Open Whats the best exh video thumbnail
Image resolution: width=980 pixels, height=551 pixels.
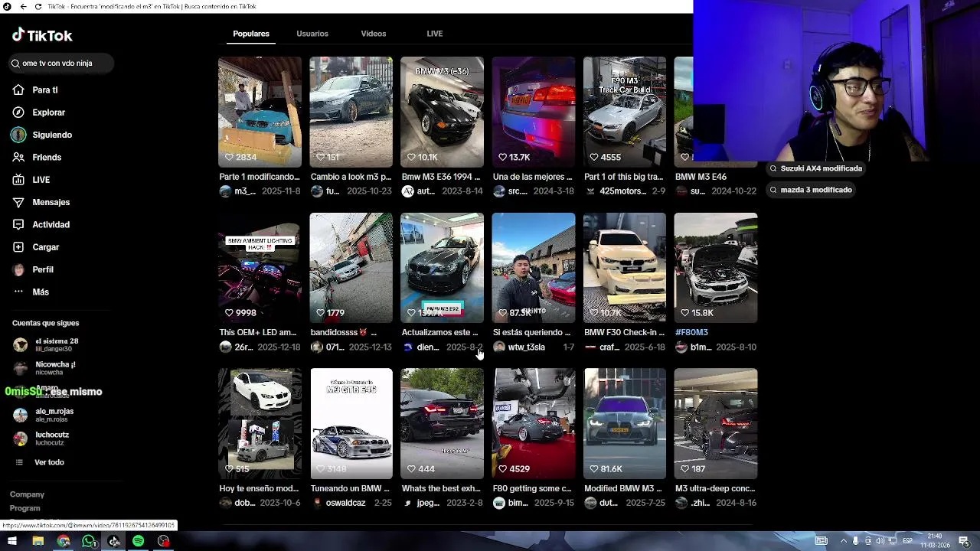tap(442, 424)
